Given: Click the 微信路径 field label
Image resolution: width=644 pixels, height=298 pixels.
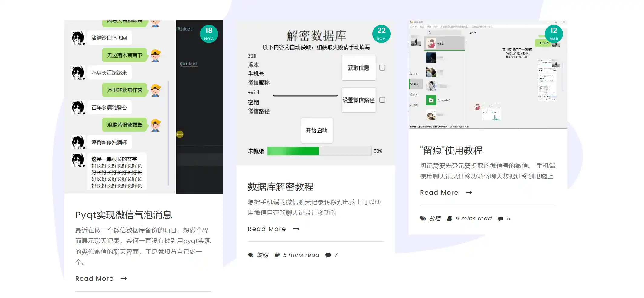Looking at the screenshot, I should tap(259, 111).
